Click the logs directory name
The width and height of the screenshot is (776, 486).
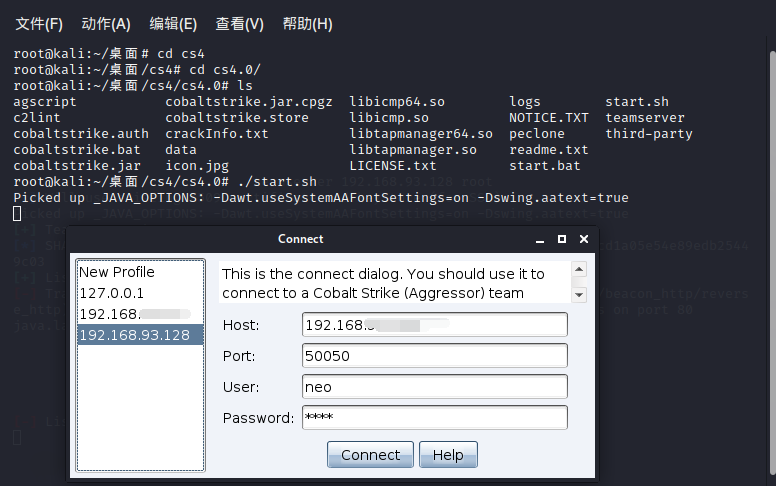point(525,102)
